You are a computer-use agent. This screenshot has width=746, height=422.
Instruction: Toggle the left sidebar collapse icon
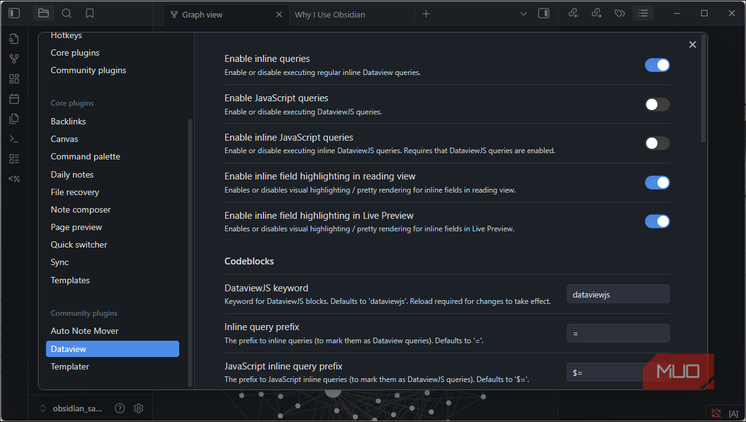coord(14,13)
